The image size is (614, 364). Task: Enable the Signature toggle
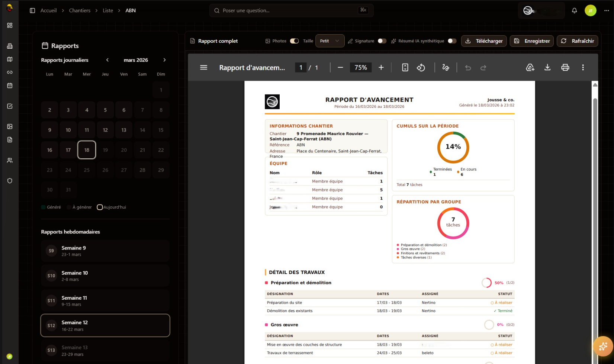click(x=382, y=41)
